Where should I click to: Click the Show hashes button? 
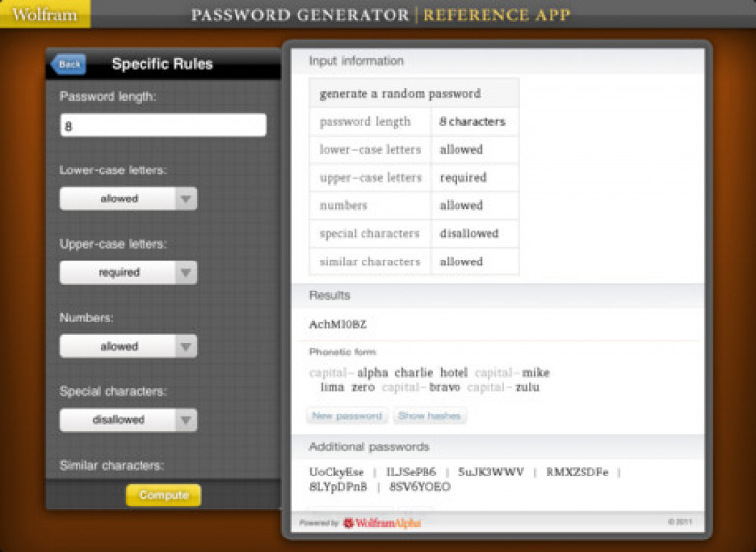429,415
